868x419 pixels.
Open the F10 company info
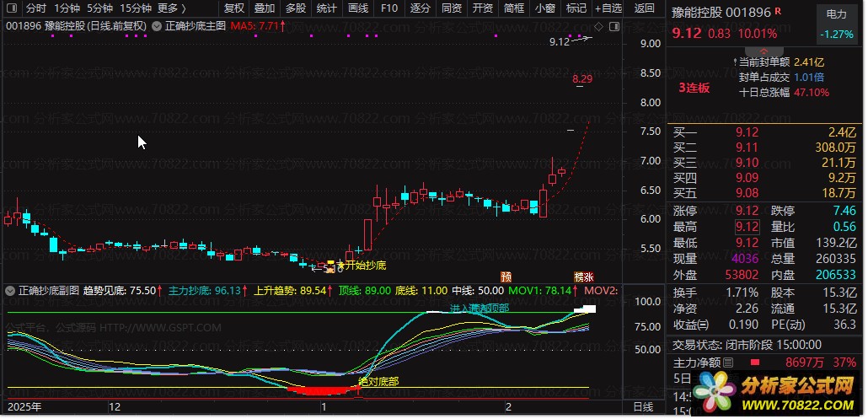pyautogui.click(x=389, y=8)
